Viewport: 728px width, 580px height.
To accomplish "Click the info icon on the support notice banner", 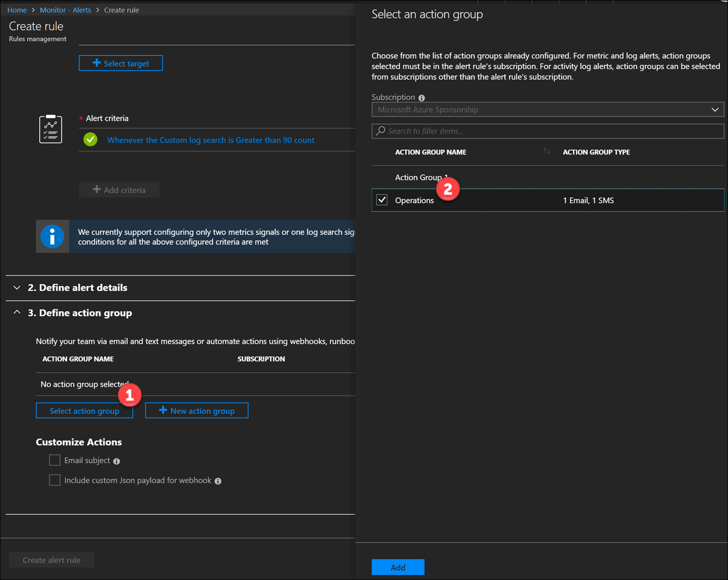I will (52, 236).
